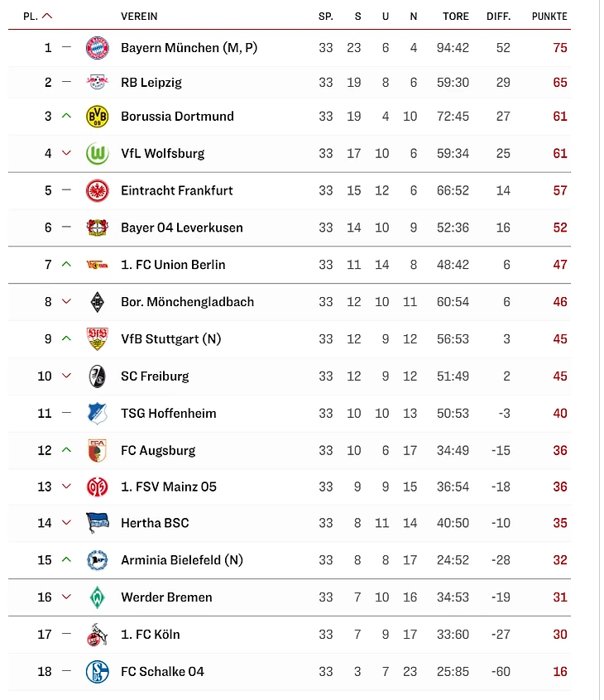Image resolution: width=604 pixels, height=700 pixels.
Task: Click the VEREIN column header
Action: click(x=139, y=17)
